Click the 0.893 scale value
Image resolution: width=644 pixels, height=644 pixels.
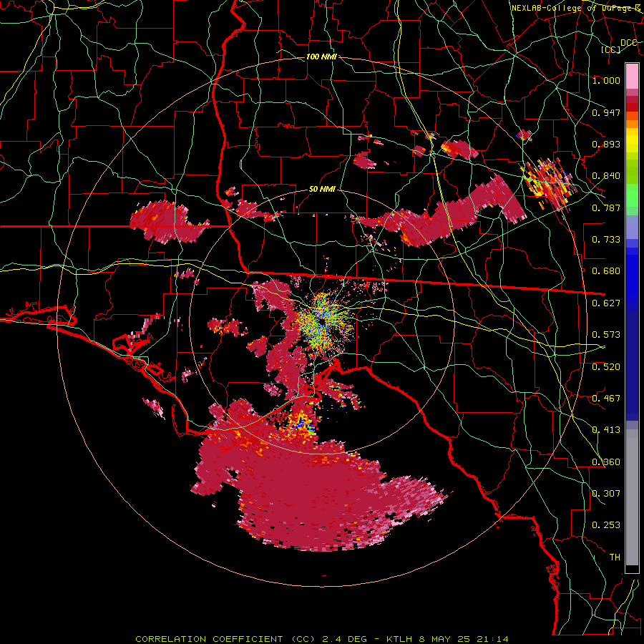click(606, 144)
